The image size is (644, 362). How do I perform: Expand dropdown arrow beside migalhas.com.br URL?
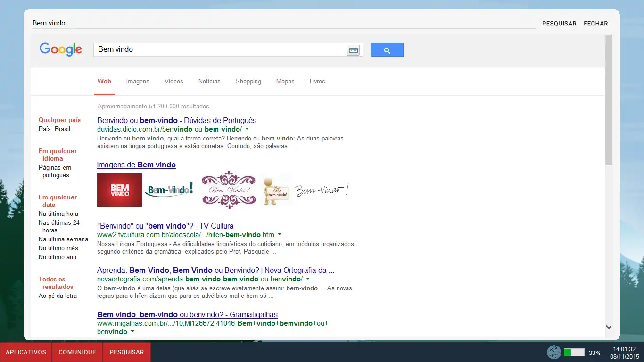point(132,332)
